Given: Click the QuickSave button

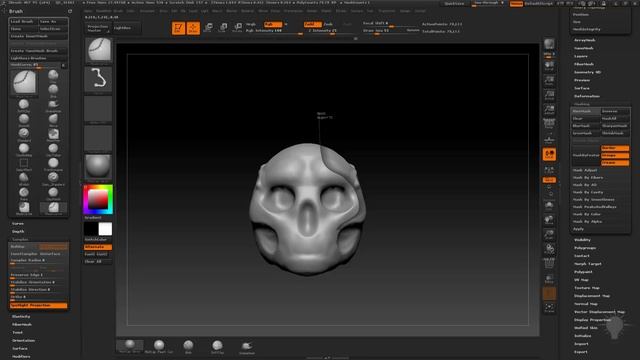Looking at the screenshot, I should [x=454, y=4].
